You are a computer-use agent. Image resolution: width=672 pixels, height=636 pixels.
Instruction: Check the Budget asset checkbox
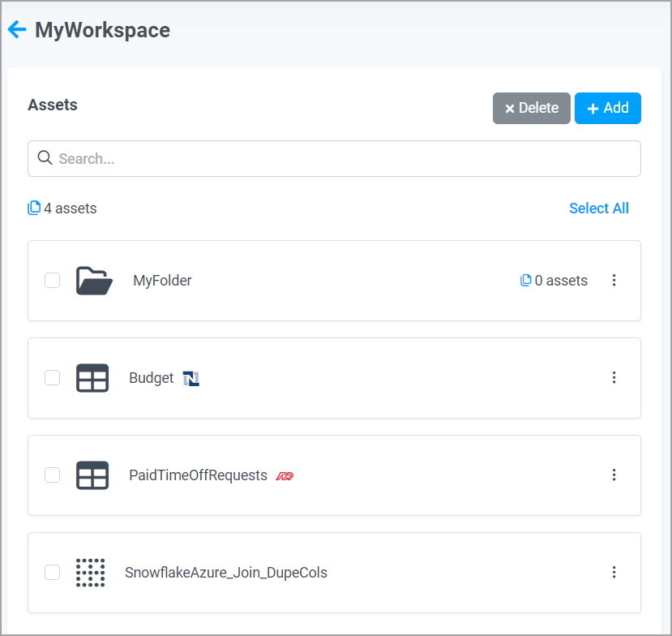[x=52, y=377]
